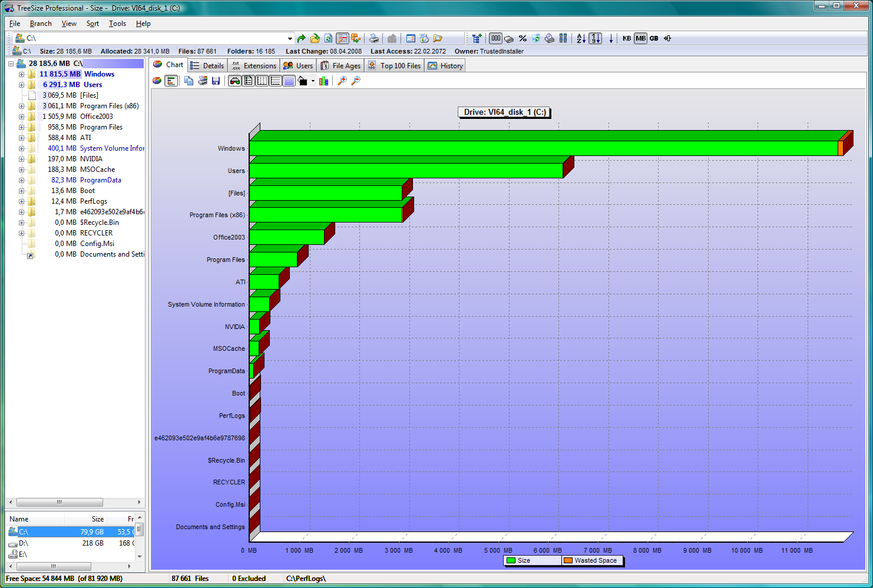Click the colored bars chart icon
Viewport: 873px width, 588px height.
coord(323,81)
